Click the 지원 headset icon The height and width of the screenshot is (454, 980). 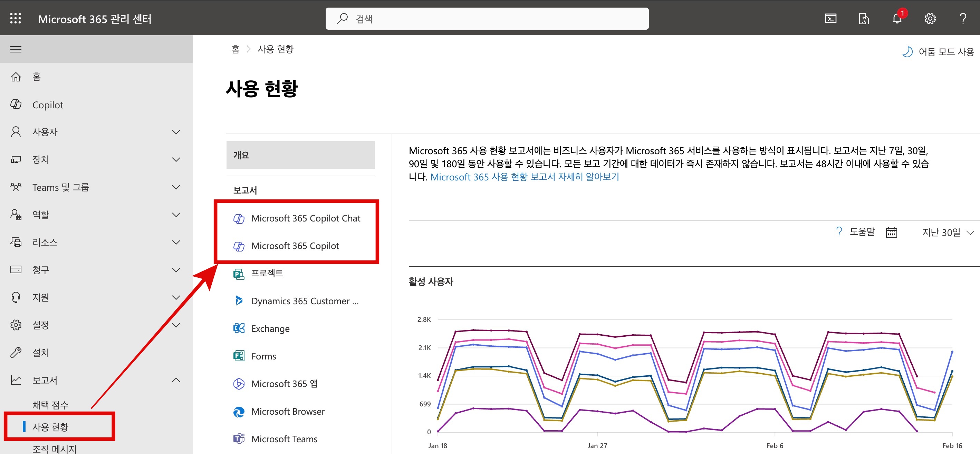pyautogui.click(x=16, y=297)
